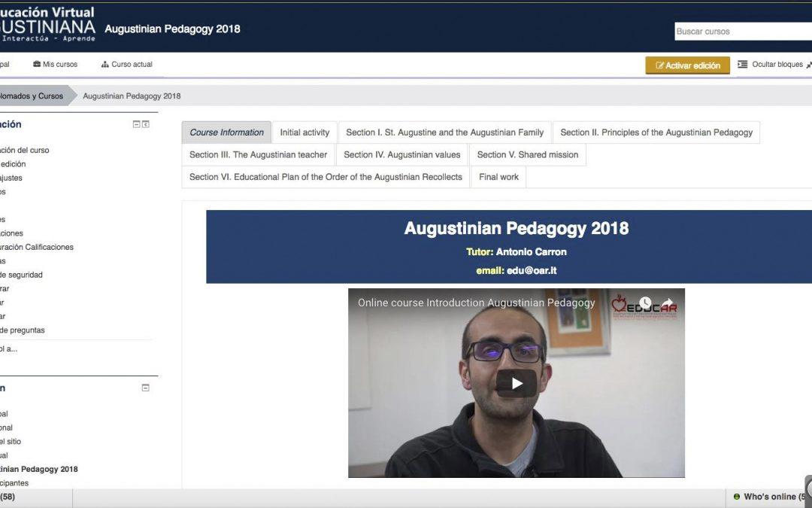Screen dimensions: 812x508
Task: Click the green online status dot
Action: coord(737,496)
